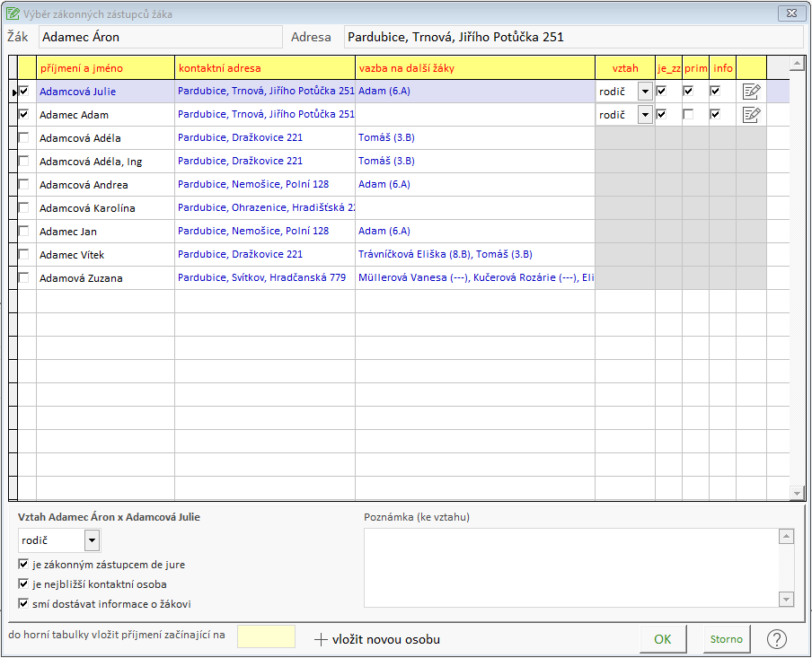Open the lower rodič relationship combo box
The image size is (812, 658).
click(59, 540)
